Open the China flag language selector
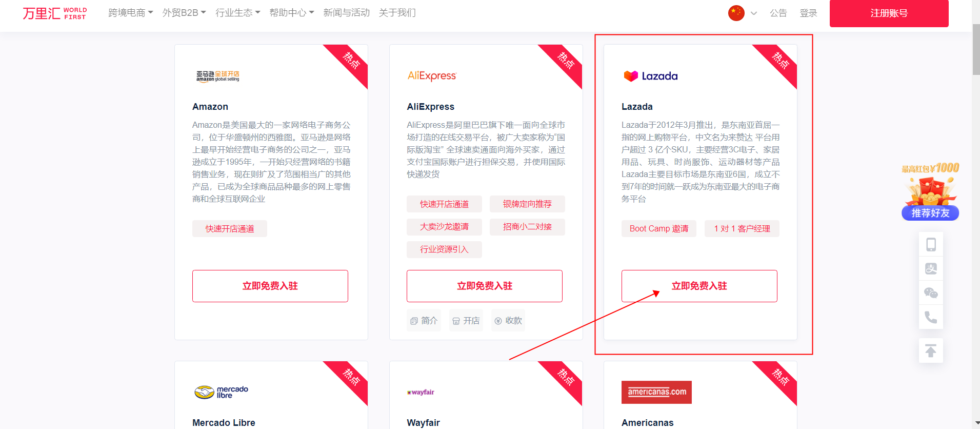 [x=736, y=13]
